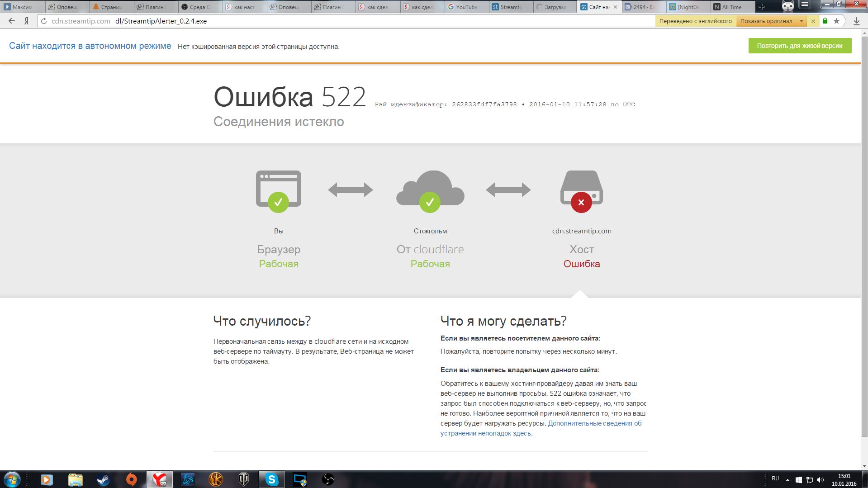Screen dimensions: 868x488
Task: Open a new tab with the plus icon
Action: 762,7
